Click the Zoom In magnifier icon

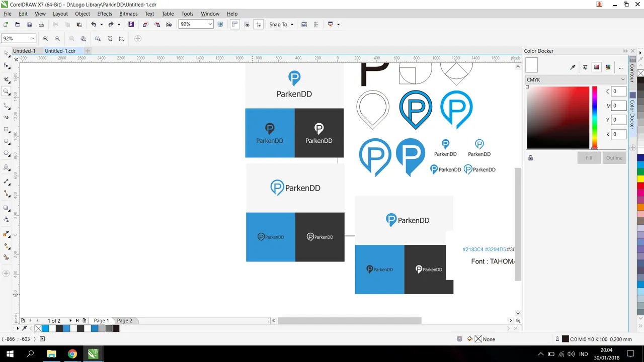[45, 39]
